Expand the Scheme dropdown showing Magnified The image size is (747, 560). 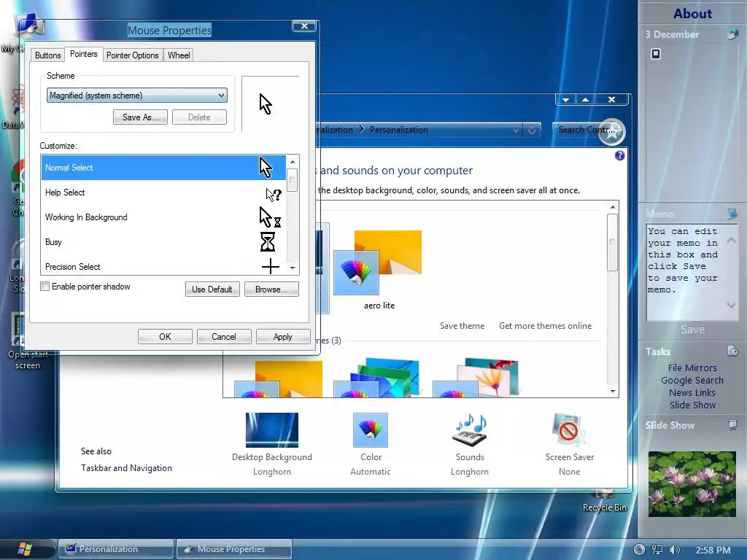pos(136,96)
